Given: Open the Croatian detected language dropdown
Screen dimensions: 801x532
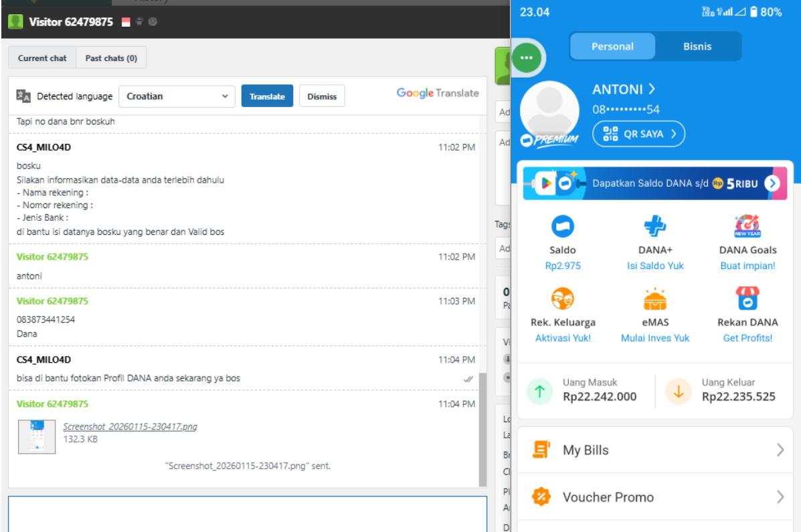Looking at the screenshot, I should point(177,96).
